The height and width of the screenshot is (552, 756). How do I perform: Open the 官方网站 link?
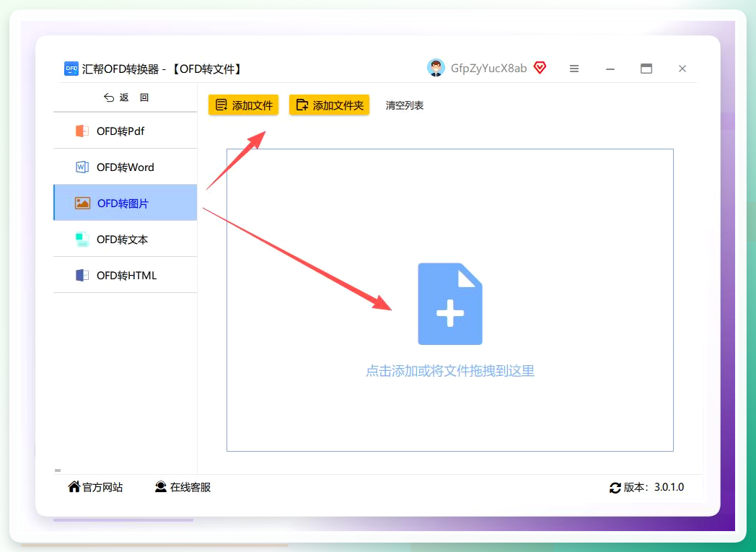pyautogui.click(x=95, y=487)
